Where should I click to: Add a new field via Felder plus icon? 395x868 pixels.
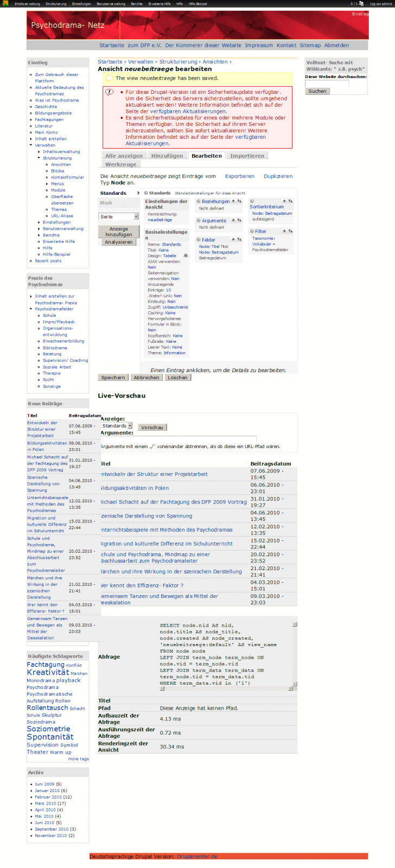[233, 239]
